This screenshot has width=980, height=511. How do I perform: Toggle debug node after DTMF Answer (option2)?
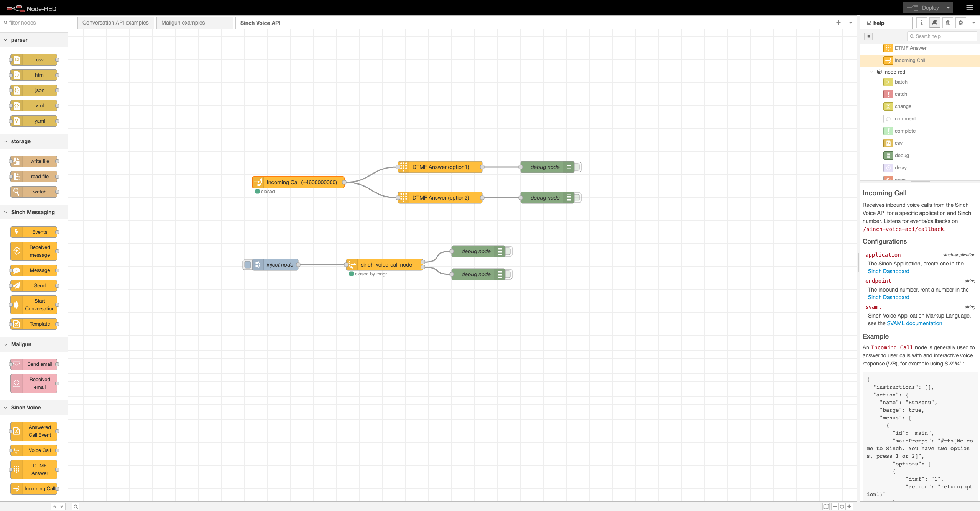tap(577, 198)
